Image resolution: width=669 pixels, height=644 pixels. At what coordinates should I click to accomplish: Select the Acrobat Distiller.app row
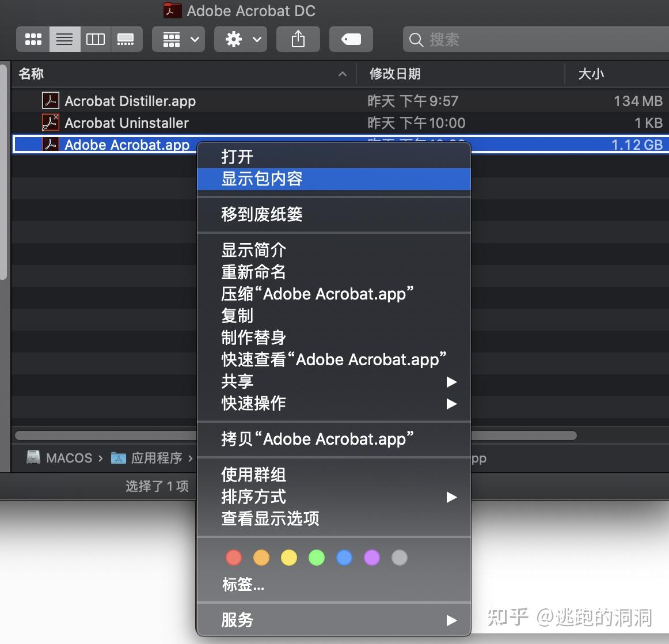tap(340, 101)
